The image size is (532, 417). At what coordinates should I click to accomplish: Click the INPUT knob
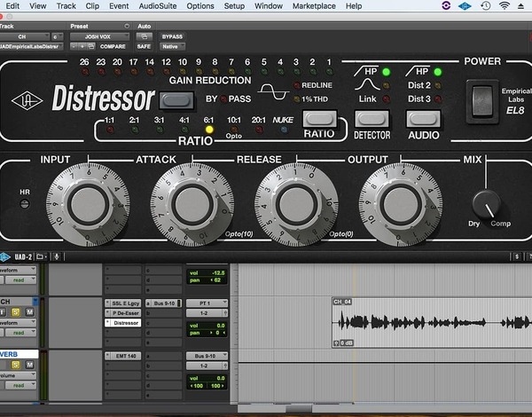pos(88,205)
